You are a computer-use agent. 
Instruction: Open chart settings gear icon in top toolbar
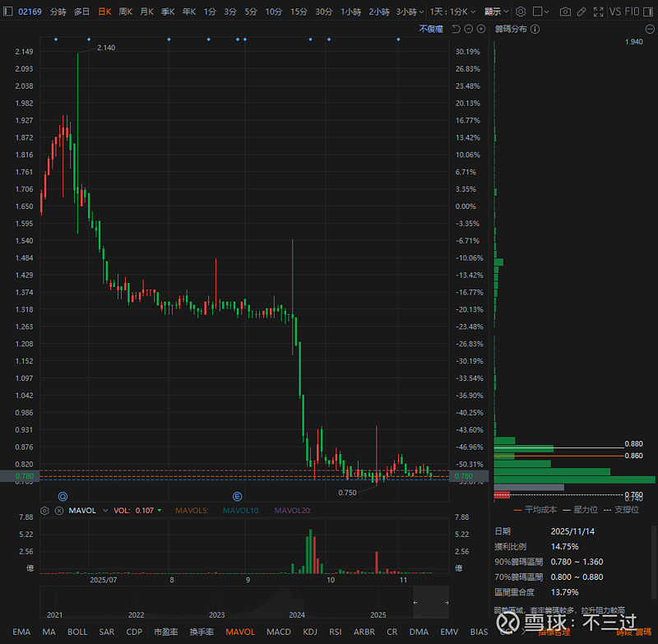pos(520,12)
